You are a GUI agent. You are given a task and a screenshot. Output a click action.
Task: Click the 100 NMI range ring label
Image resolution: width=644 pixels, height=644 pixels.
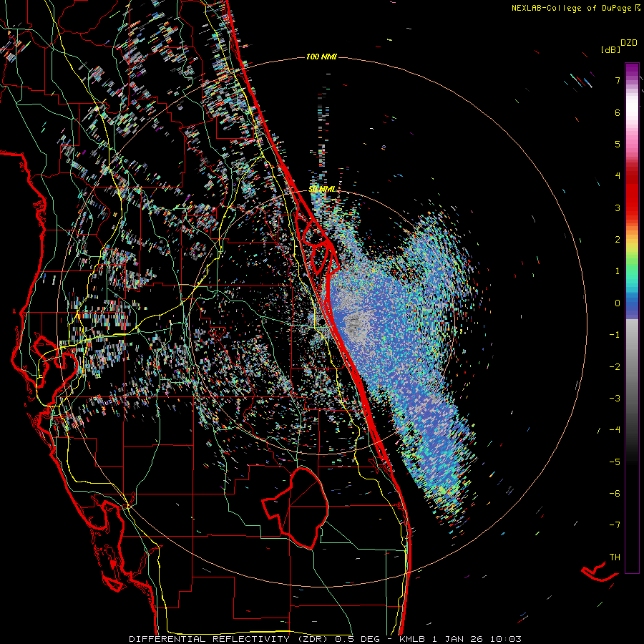click(321, 57)
